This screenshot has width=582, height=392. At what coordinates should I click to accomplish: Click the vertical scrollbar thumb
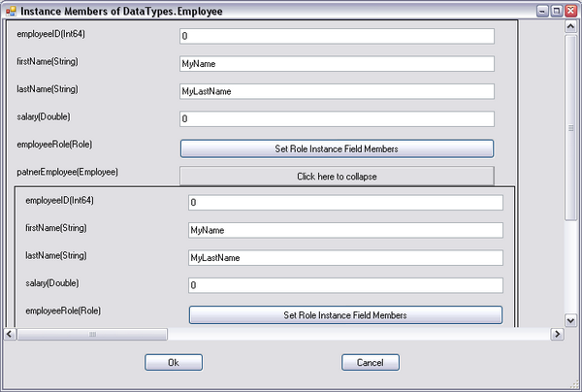coord(570,128)
